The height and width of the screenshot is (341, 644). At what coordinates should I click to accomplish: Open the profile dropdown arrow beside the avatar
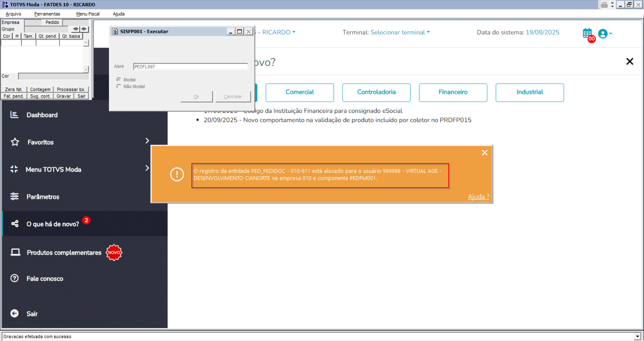[610, 34]
